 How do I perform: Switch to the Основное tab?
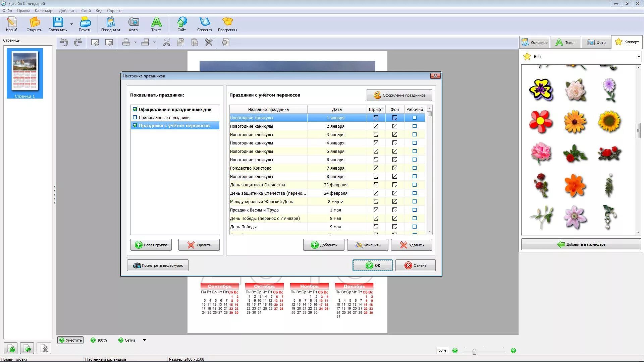535,43
